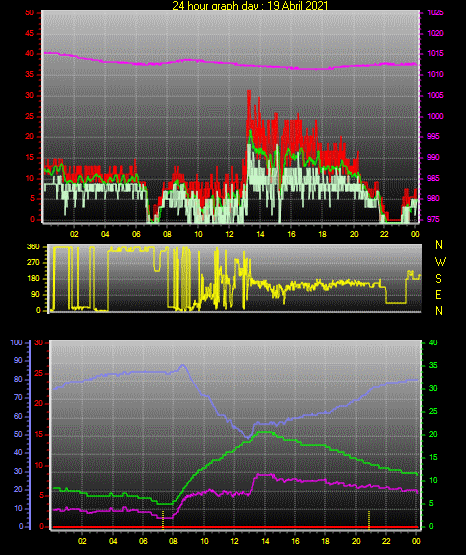
Task: Click the 360 label on direction axis
Action: tap(33, 247)
